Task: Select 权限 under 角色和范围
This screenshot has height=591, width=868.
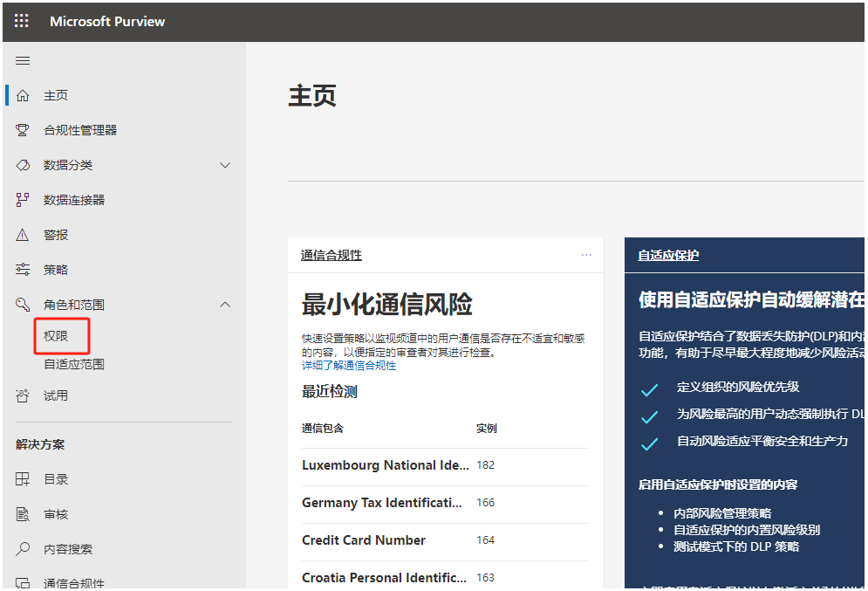Action: pyautogui.click(x=56, y=336)
